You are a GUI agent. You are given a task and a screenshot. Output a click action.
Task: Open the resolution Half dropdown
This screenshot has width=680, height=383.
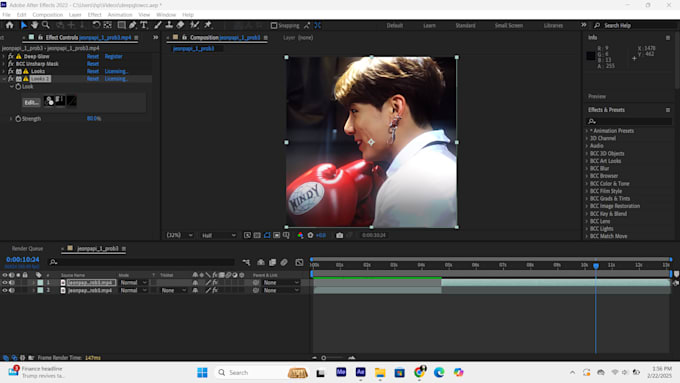[x=219, y=235]
